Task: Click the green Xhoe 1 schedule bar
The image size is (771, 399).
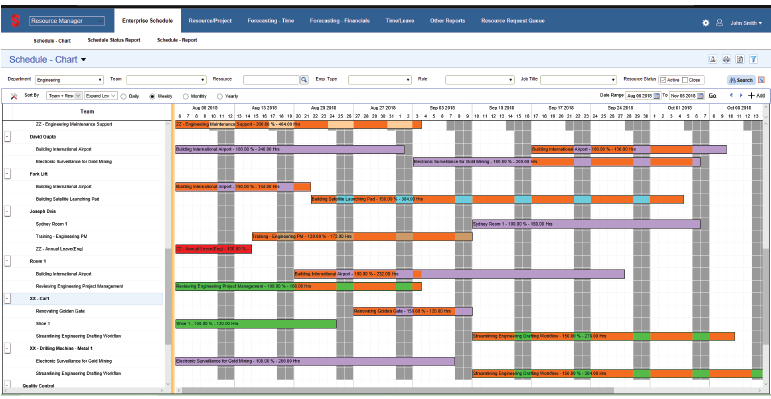Action: point(256,324)
